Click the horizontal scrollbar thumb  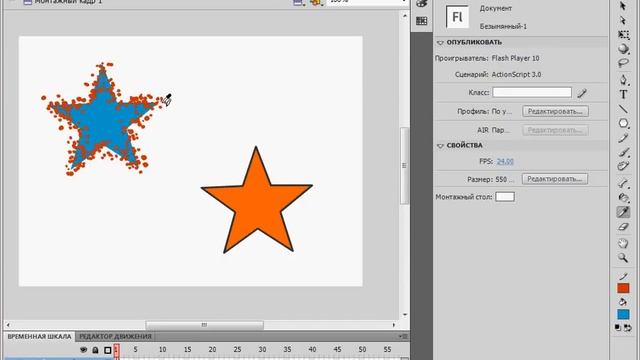(x=204, y=325)
